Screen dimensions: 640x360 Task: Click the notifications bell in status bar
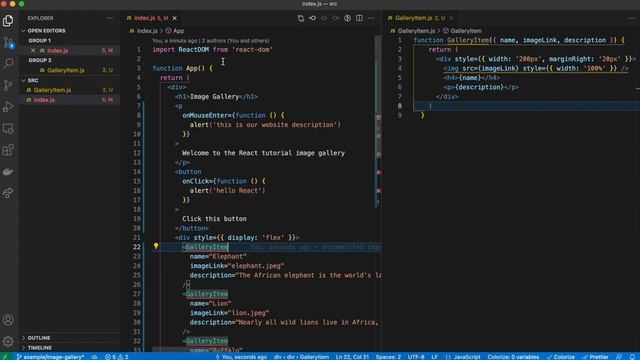(x=632, y=356)
